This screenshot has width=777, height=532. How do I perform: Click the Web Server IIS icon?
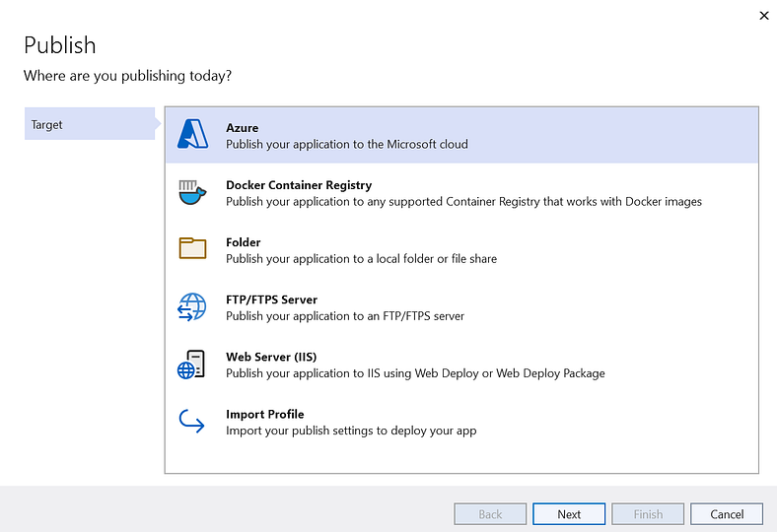coord(191,365)
